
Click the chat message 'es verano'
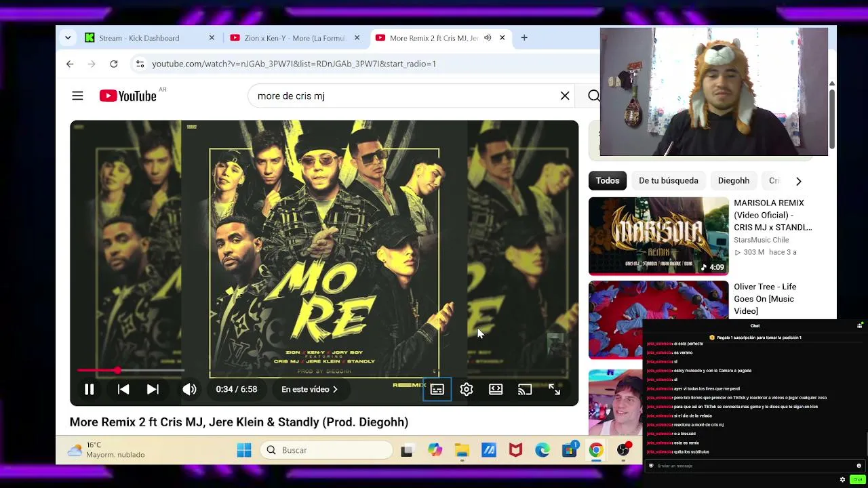tap(683, 353)
